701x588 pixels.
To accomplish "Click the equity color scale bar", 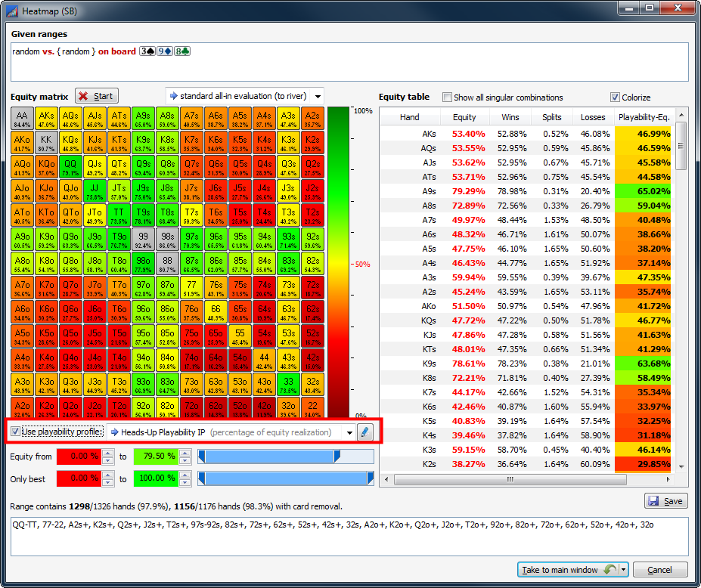I will coord(338,262).
